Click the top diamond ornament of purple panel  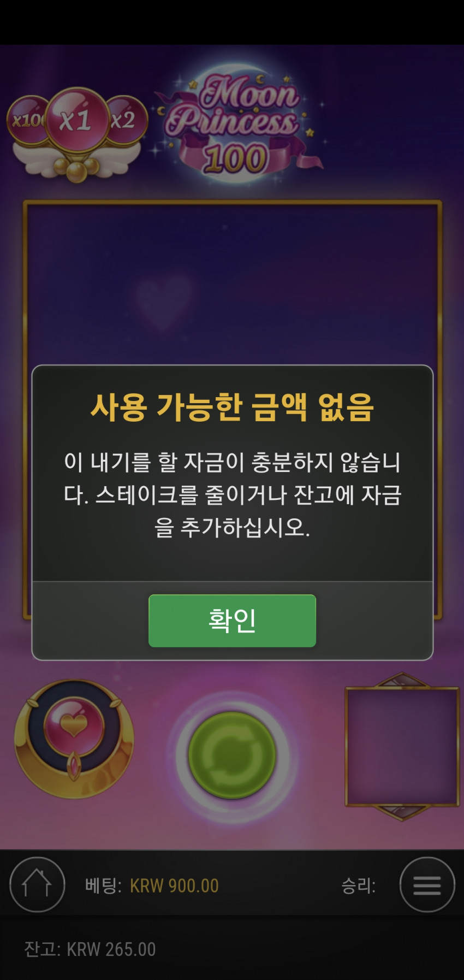pyautogui.click(x=402, y=680)
